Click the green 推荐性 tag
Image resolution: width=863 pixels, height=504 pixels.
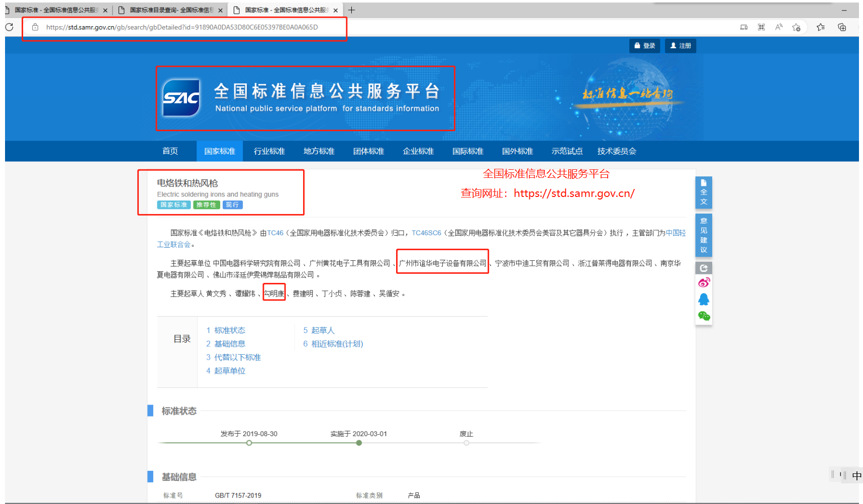tap(207, 205)
